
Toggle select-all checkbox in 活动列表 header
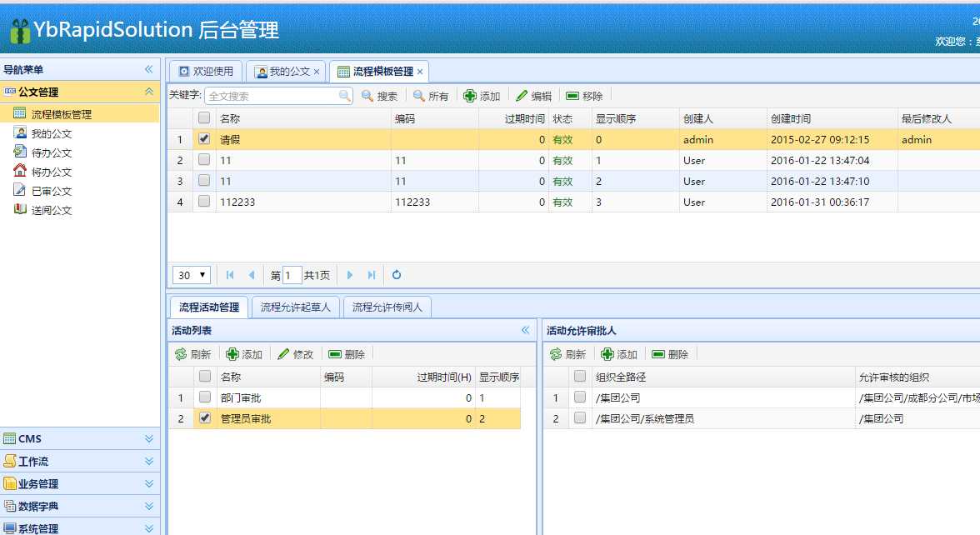point(204,377)
